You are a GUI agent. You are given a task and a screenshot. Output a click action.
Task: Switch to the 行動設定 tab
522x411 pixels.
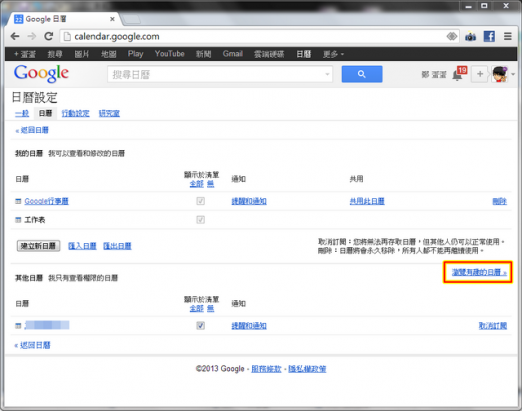pyautogui.click(x=76, y=113)
